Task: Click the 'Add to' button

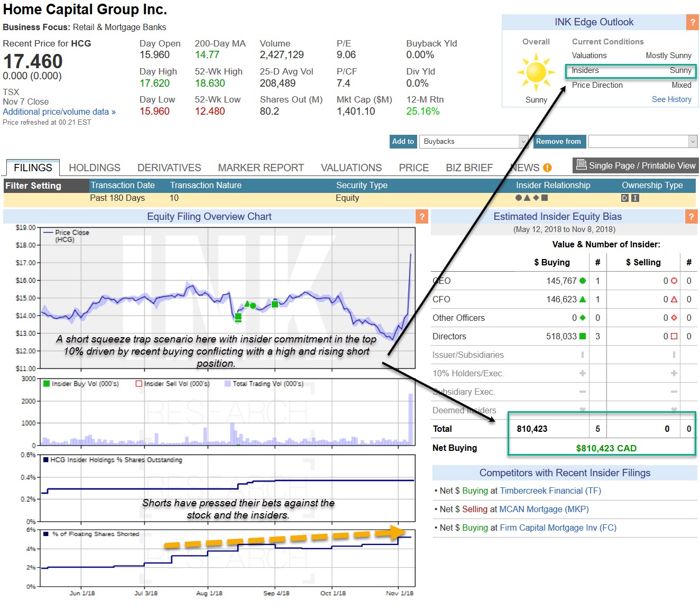Action: coord(403,142)
